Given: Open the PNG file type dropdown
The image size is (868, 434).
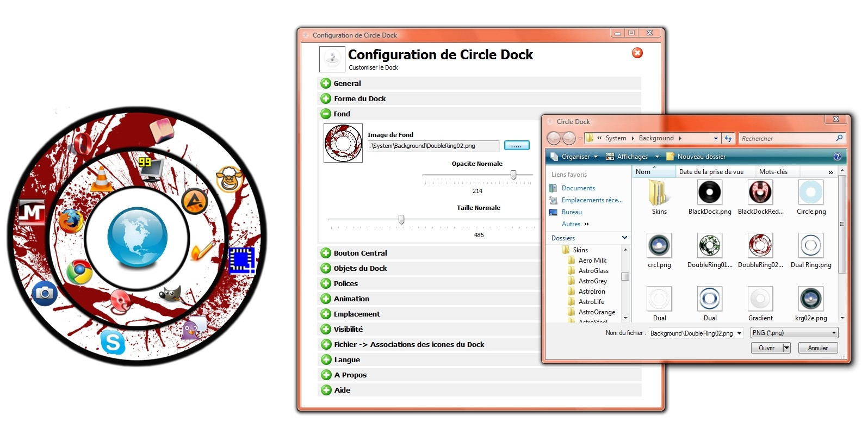Looking at the screenshot, I should pos(794,333).
